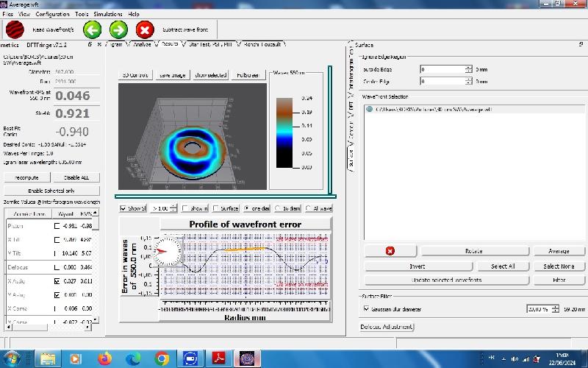Open the Files menu
This screenshot has height=368, width=588.
tap(7, 14)
